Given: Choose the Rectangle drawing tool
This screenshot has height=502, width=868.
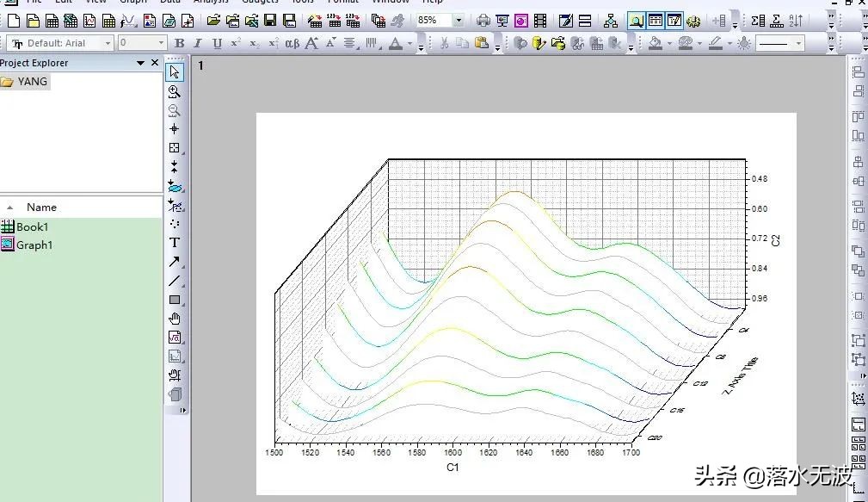Looking at the screenshot, I should point(175,300).
